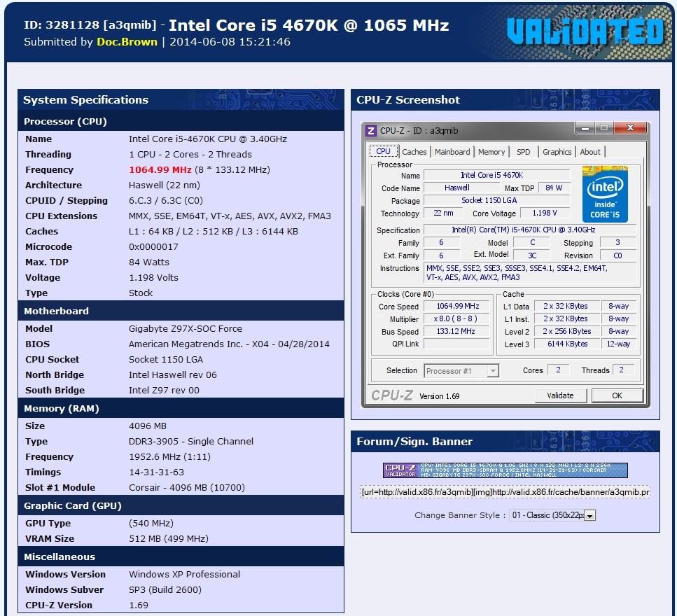Screen dimensions: 677x616
Task: Click the Bus Speed 133.12 MHz field
Action: click(x=456, y=331)
